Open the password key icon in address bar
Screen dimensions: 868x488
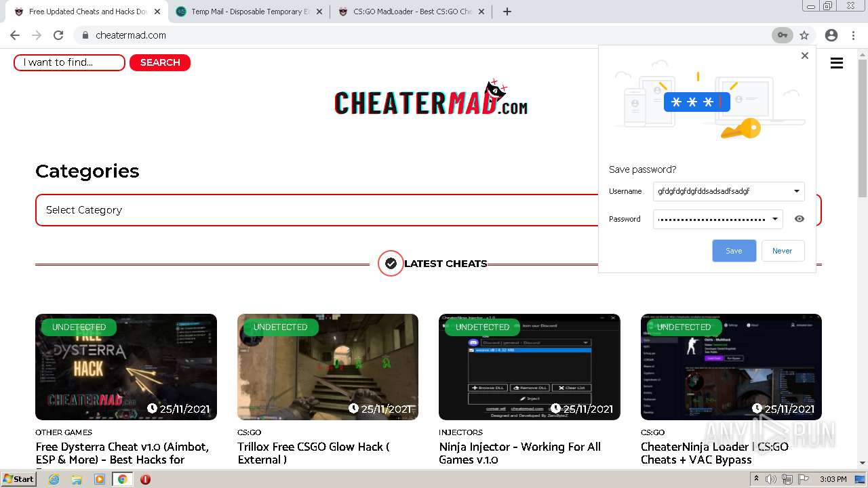783,35
